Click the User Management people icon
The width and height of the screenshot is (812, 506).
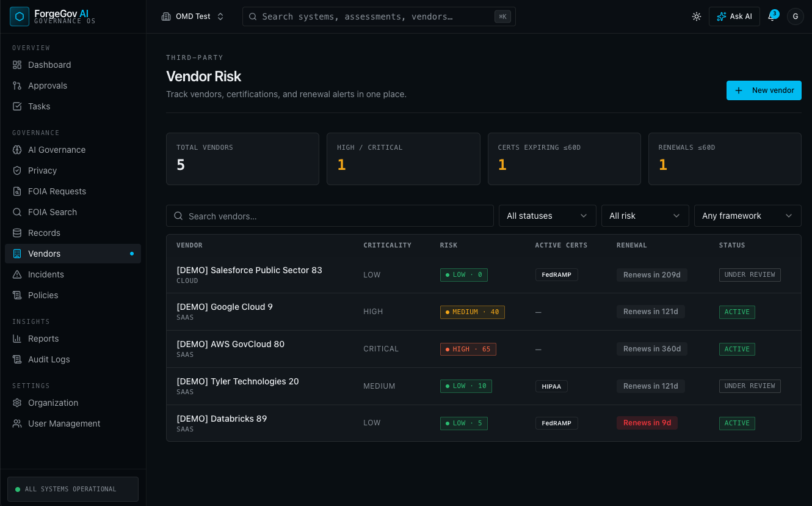(17, 424)
